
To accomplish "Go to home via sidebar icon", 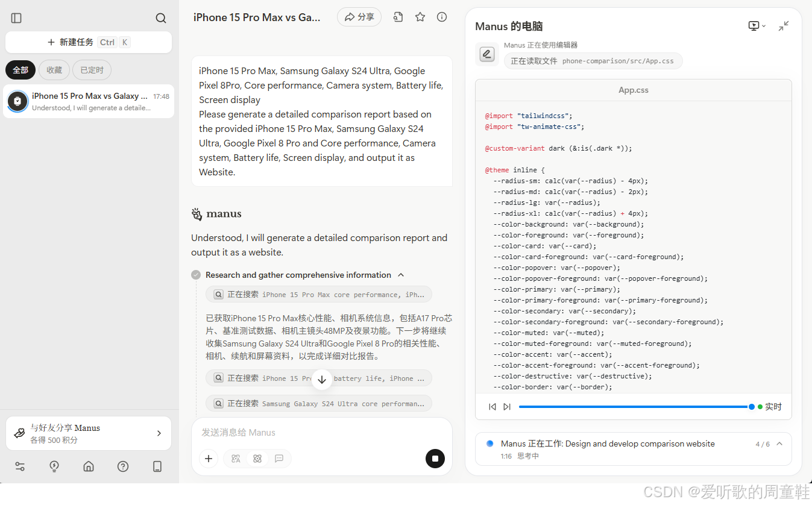I will pos(89,466).
